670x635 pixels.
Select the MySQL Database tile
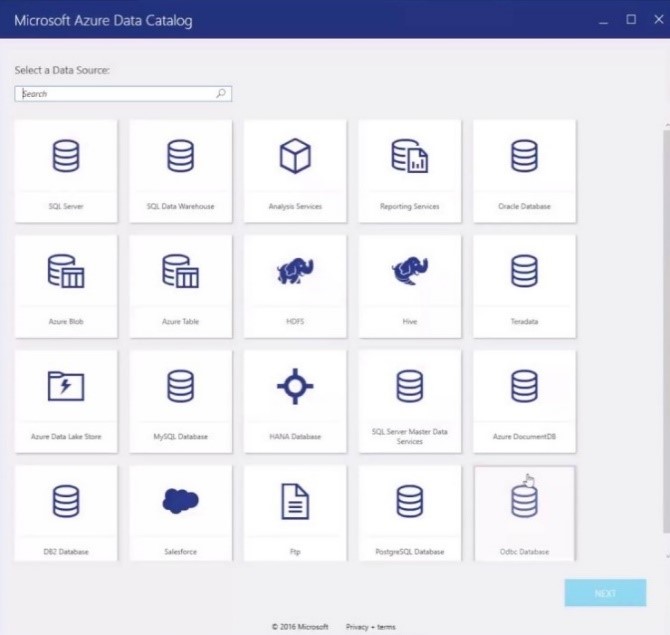pyautogui.click(x=180, y=401)
